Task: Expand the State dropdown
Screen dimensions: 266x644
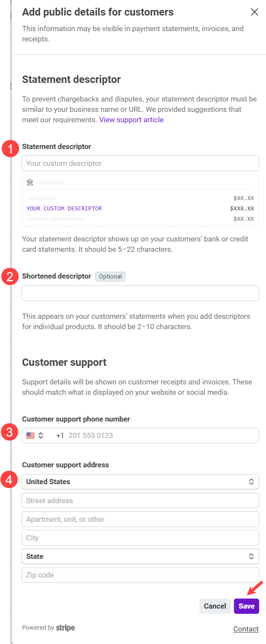Action: (x=140, y=556)
